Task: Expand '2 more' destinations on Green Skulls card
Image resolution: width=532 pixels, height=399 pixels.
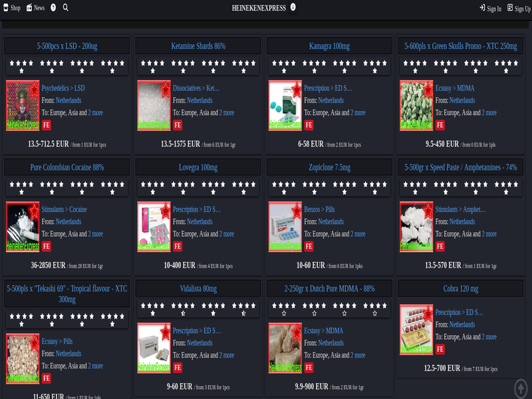Action: [x=489, y=112]
